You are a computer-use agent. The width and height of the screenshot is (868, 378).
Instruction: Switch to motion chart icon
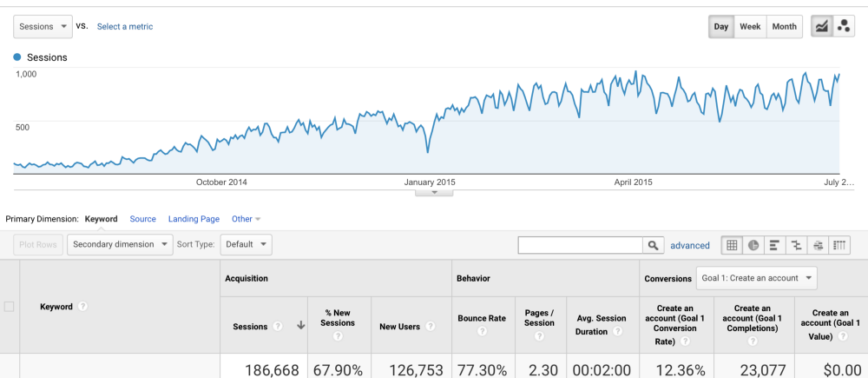pos(844,26)
